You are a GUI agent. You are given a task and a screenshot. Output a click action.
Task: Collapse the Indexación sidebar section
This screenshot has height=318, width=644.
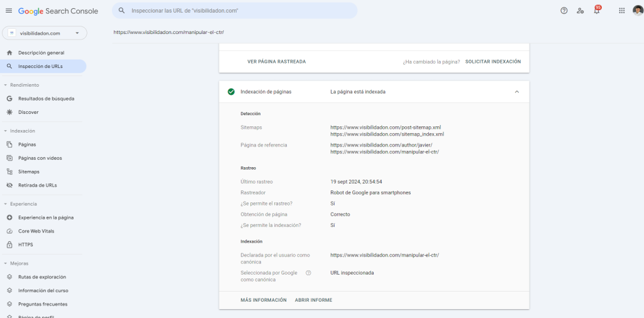click(6, 131)
